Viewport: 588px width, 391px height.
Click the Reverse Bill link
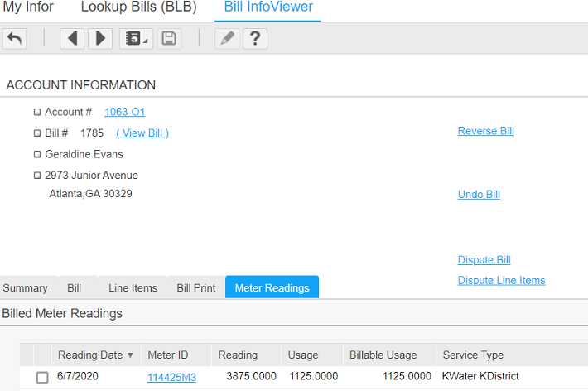point(485,131)
